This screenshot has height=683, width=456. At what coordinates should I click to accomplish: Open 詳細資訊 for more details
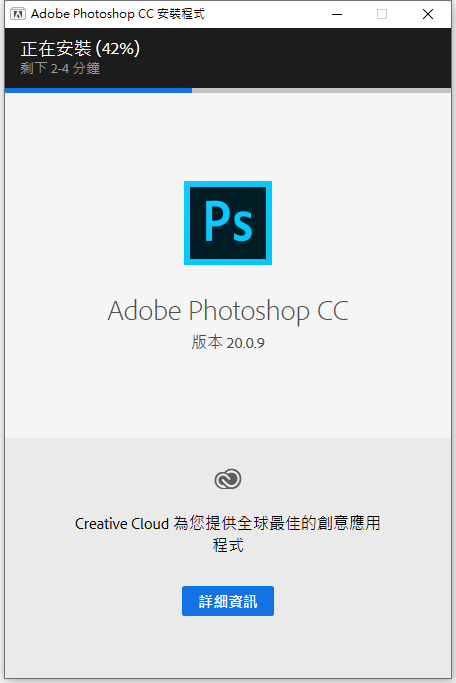coord(228,601)
